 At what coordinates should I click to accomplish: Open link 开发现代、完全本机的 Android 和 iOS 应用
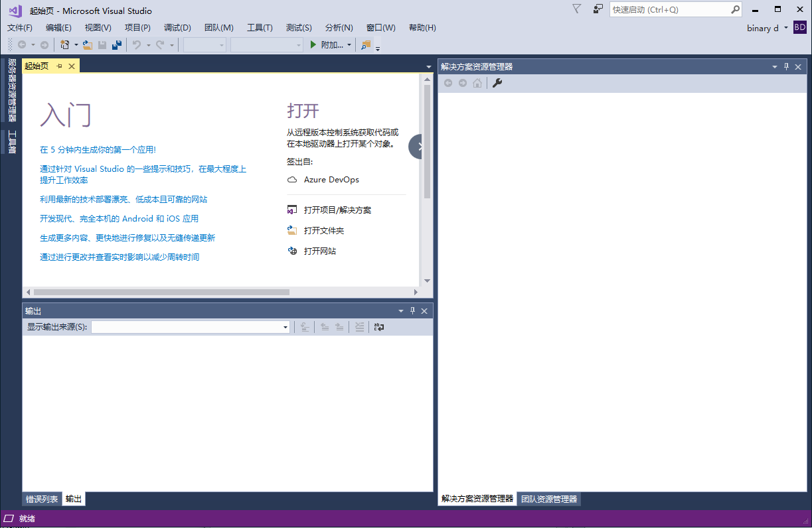pyautogui.click(x=119, y=218)
